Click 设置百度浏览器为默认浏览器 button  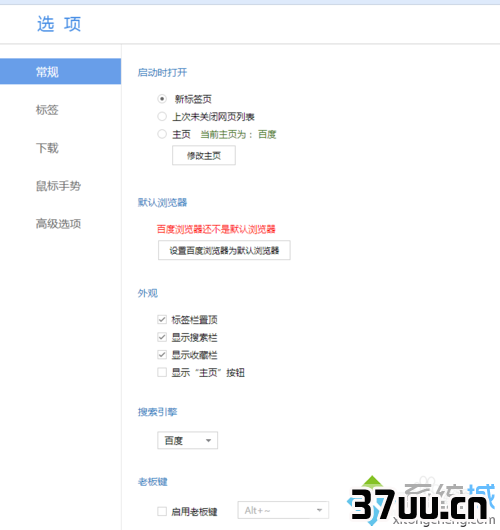pyautogui.click(x=224, y=250)
